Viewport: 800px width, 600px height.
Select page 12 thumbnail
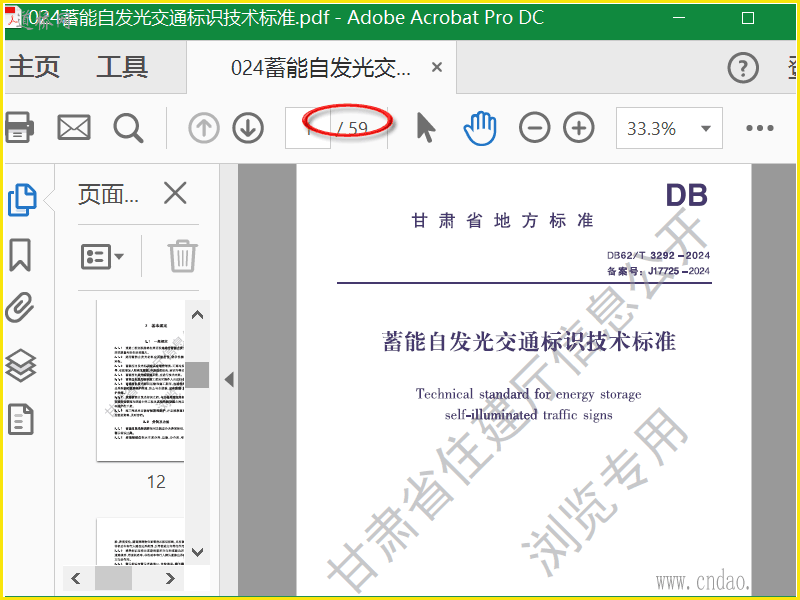coord(140,381)
